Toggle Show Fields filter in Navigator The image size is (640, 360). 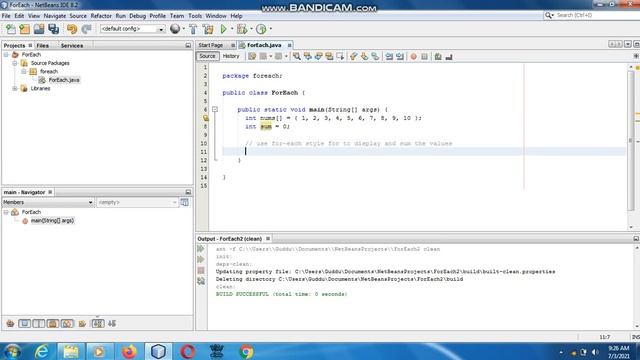(24, 324)
